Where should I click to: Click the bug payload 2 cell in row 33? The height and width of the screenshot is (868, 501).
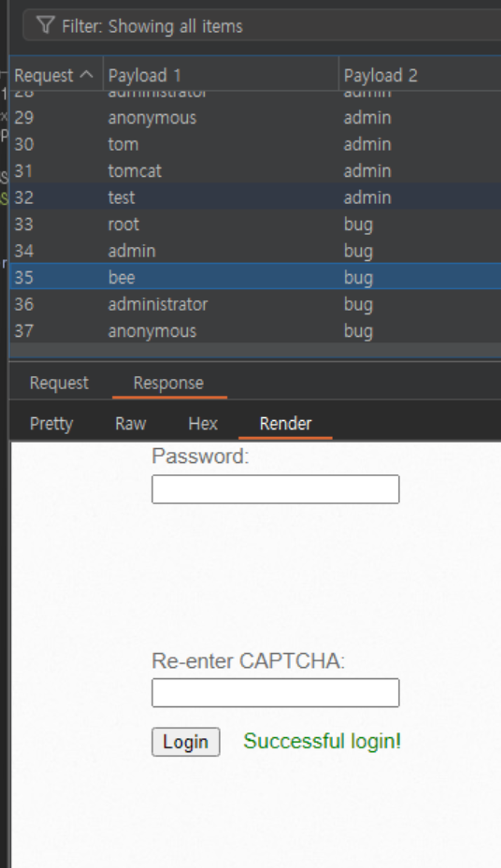pos(358,225)
